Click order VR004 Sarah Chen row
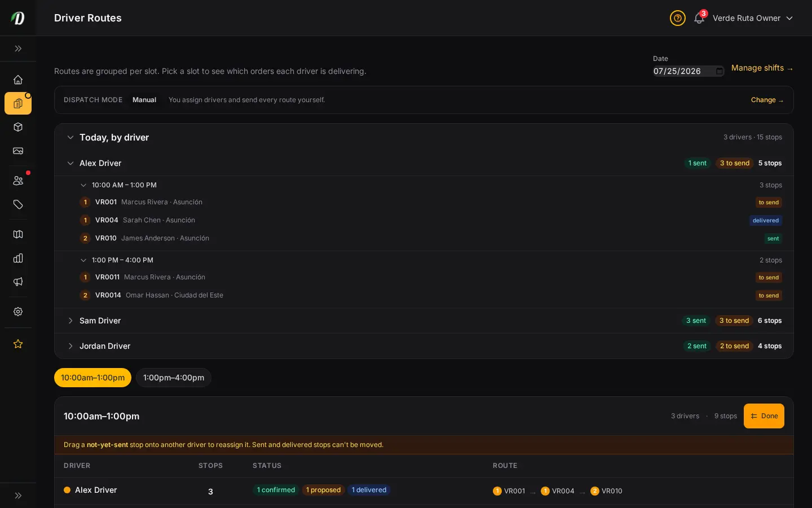This screenshot has width=812, height=508. (431, 220)
